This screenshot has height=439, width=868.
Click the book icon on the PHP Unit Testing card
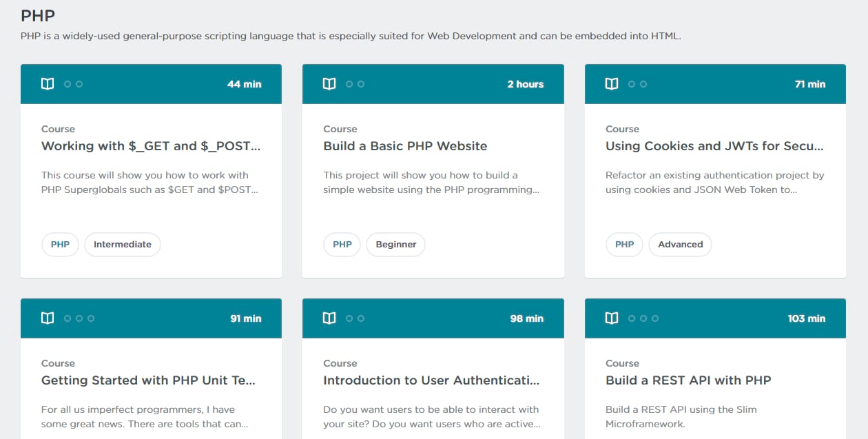pyautogui.click(x=47, y=318)
